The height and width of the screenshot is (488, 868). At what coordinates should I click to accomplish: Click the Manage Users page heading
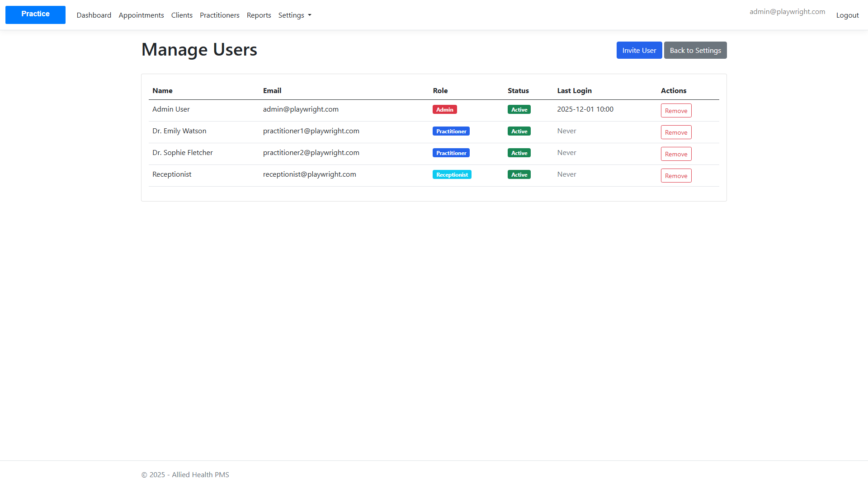pos(199,50)
